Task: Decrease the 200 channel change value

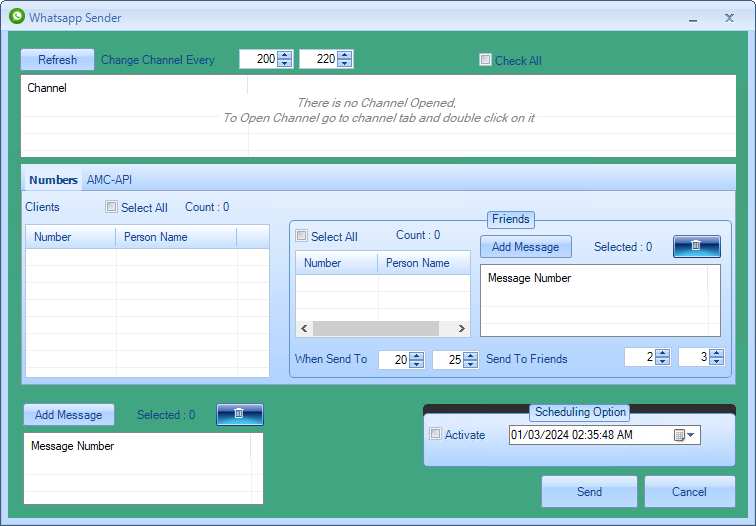Action: click(x=285, y=63)
